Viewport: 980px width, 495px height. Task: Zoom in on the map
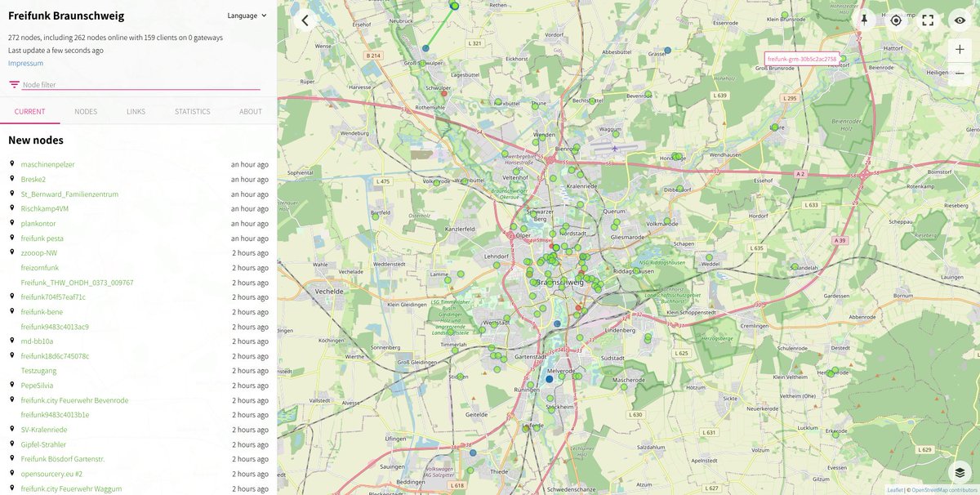click(960, 49)
